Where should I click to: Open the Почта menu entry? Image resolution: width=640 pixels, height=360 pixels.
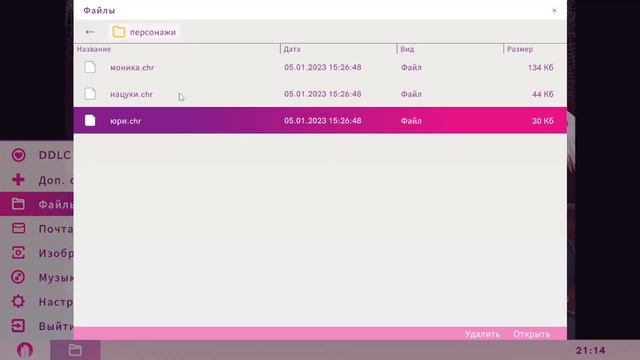[x=56, y=229]
